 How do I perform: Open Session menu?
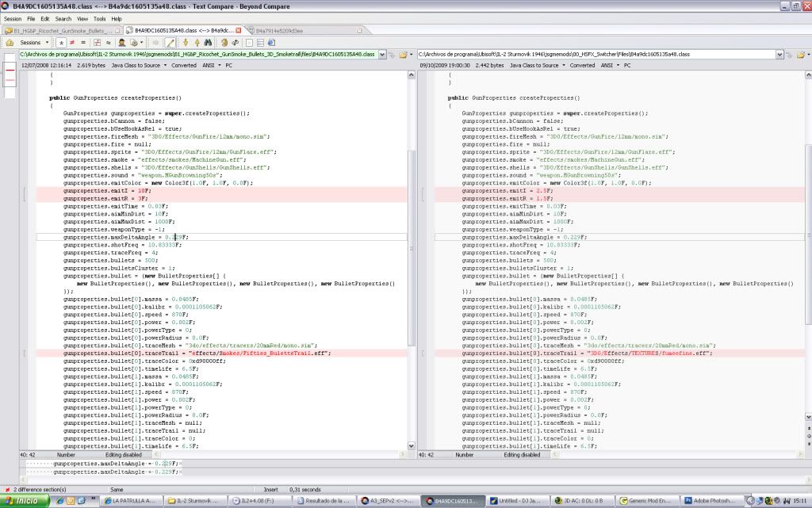[x=13, y=18]
